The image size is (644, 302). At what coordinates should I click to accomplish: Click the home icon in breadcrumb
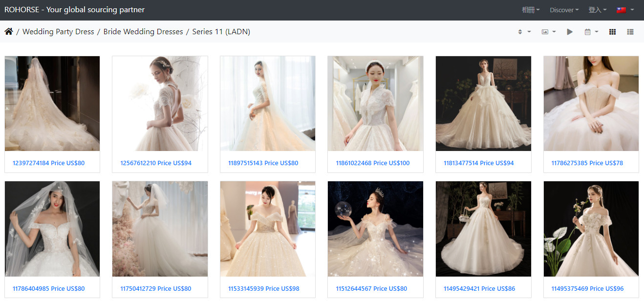point(9,32)
